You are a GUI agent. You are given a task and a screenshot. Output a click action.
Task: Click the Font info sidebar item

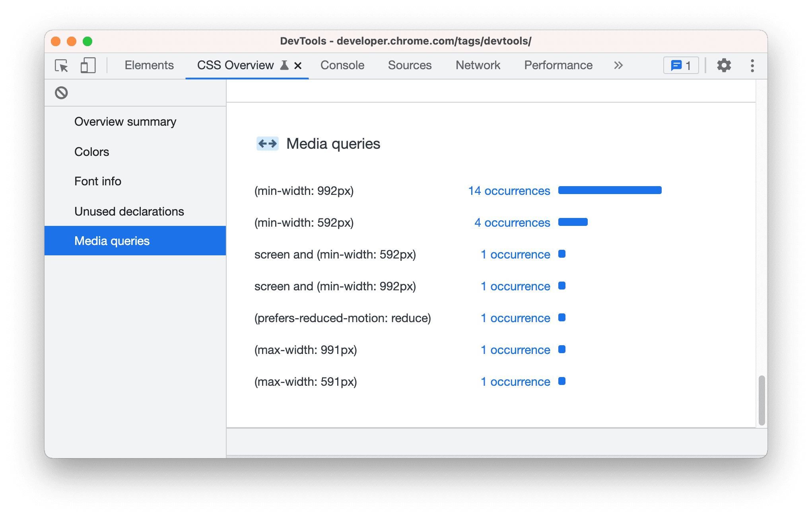[97, 181]
